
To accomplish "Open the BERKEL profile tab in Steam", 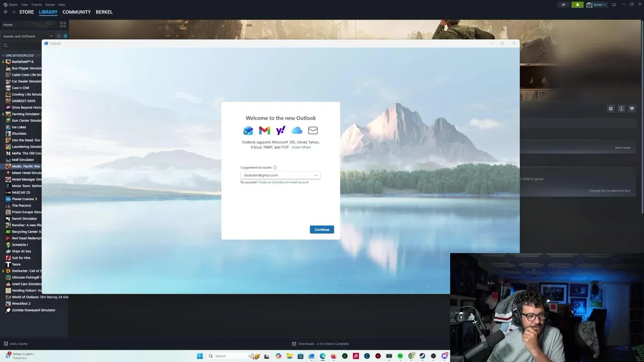I will click(x=104, y=12).
